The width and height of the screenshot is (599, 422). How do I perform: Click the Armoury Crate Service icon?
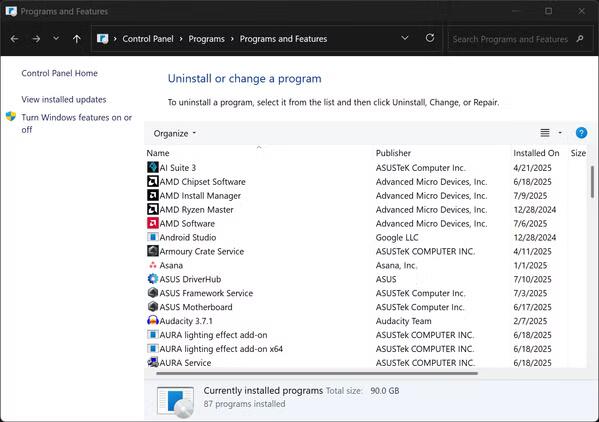coord(152,251)
